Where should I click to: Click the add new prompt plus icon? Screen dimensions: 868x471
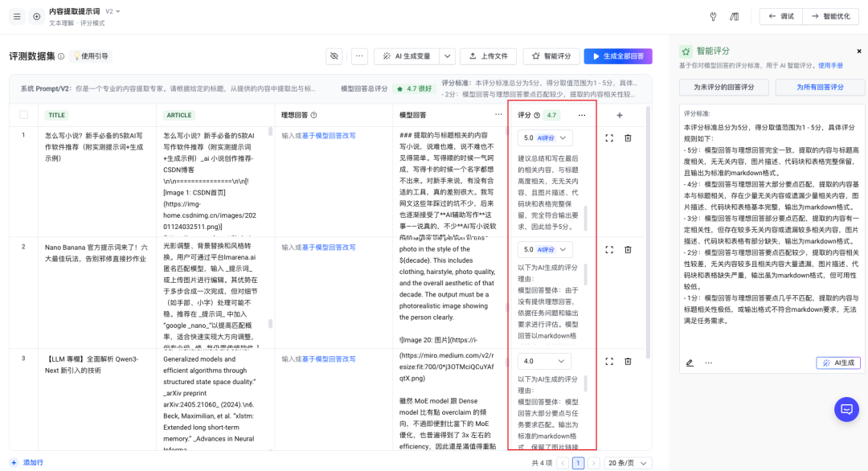37,16
